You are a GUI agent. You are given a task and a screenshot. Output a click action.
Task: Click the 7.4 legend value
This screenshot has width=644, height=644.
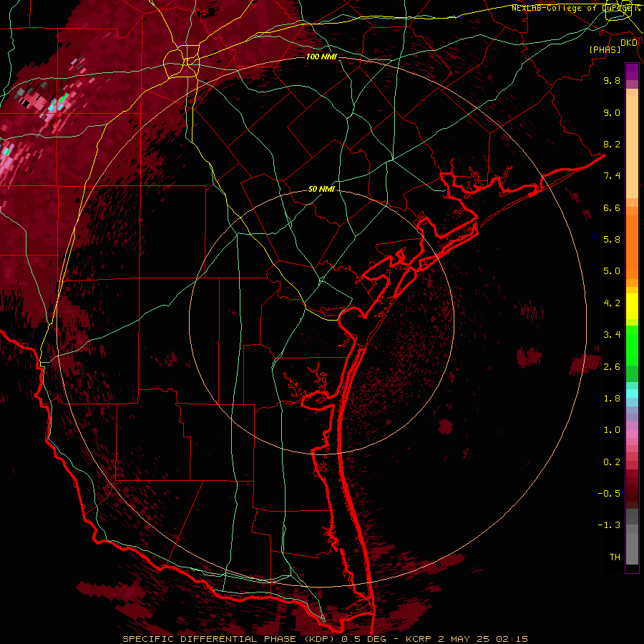coord(612,176)
